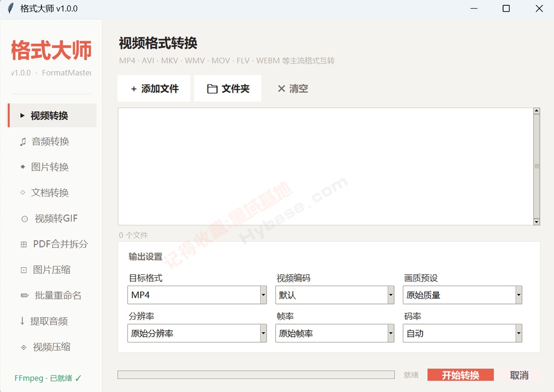The image size is (554, 392).
Task: Click the 添加文件 button
Action: (x=154, y=89)
